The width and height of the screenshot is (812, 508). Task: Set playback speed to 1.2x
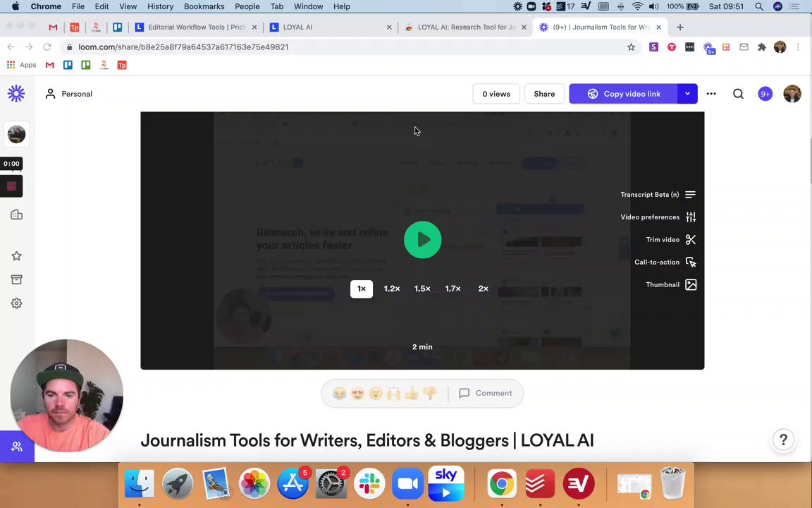click(391, 289)
